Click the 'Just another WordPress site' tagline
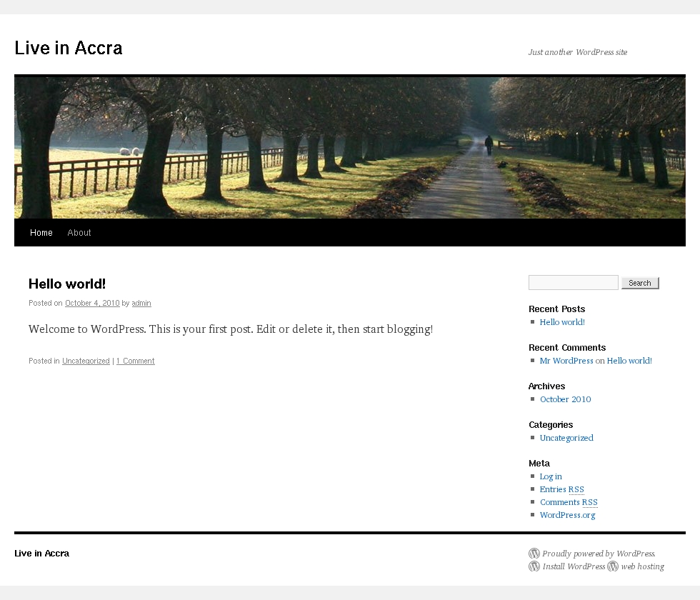 tap(578, 52)
